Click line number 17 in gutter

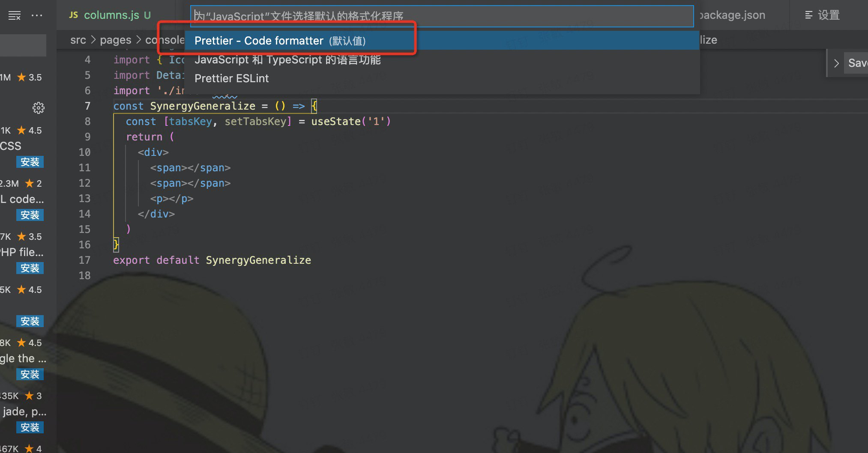[x=84, y=260]
